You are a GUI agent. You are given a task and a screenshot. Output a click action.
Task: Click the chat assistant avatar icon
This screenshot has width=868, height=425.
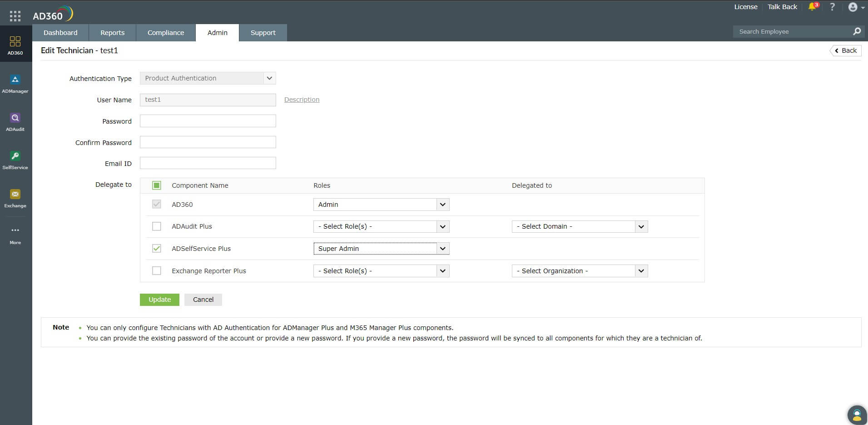857,415
